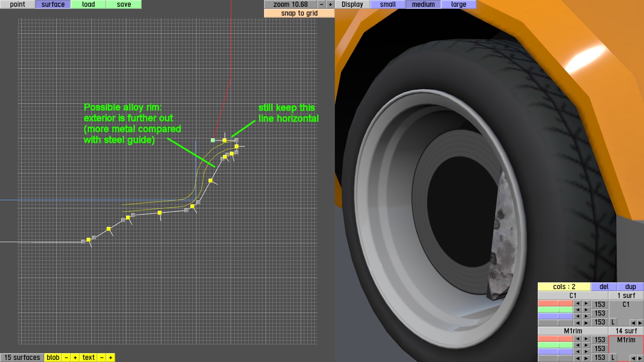Click the C1 swatch right arrow
Screen dimensions: 644x362
point(640,323)
